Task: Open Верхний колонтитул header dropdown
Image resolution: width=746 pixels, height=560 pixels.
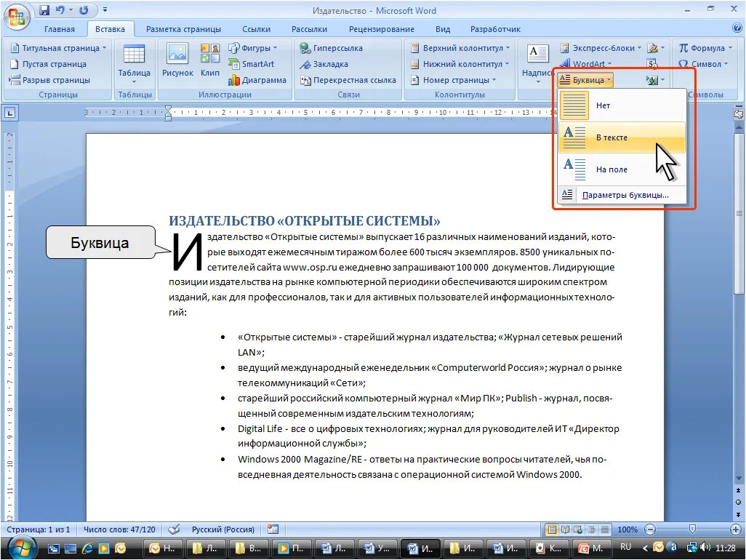Action: 460,48
